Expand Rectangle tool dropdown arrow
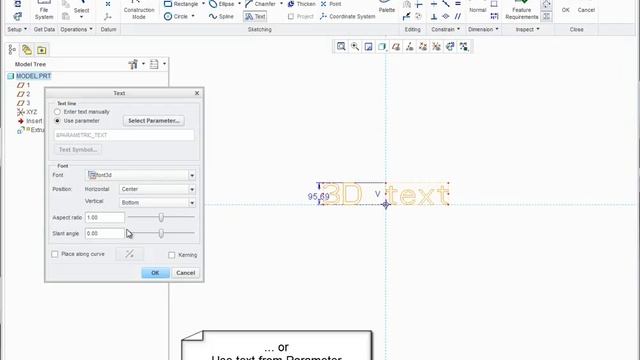The image size is (640, 360). [x=203, y=4]
